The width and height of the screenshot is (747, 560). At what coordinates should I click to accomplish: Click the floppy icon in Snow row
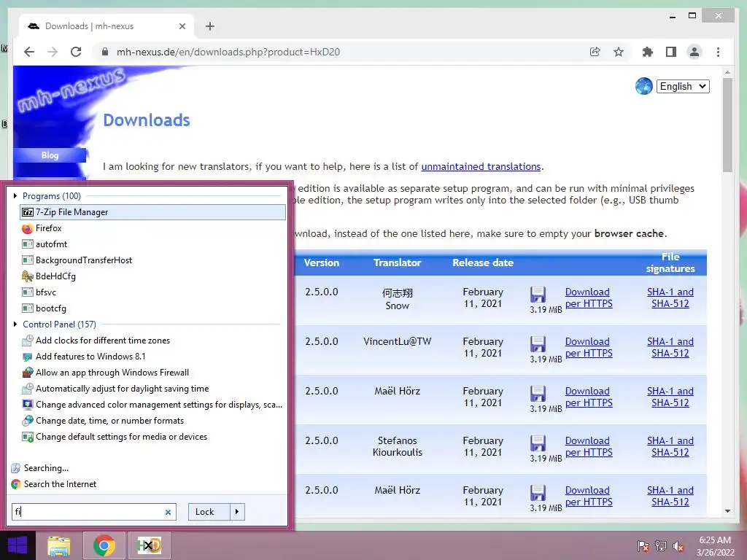coord(538,295)
